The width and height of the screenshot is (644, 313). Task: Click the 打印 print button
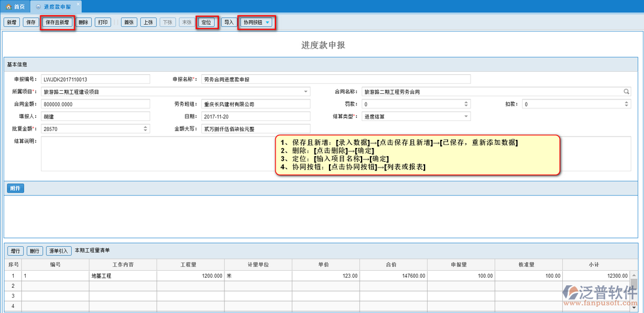(103, 23)
